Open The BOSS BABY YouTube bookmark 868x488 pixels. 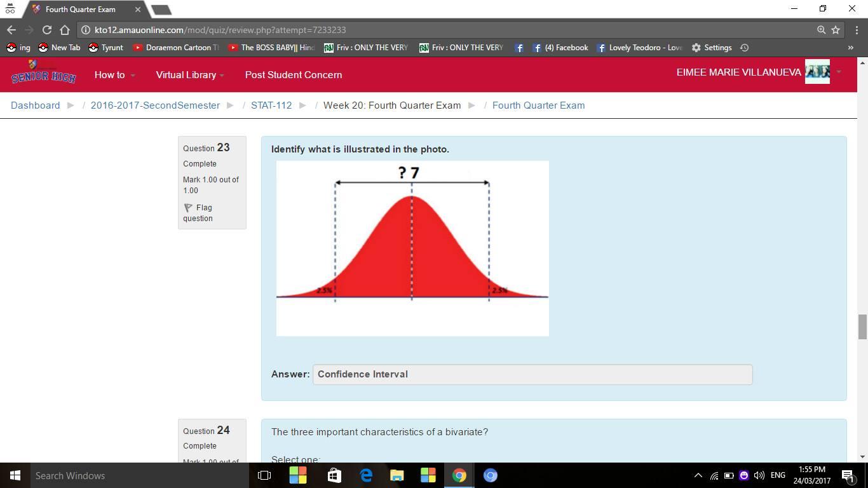271,48
